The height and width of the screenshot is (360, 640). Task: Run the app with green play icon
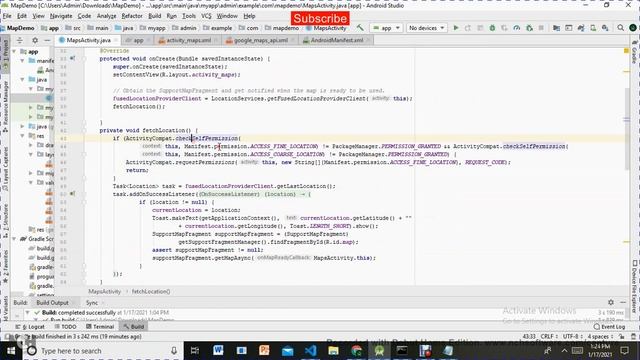point(456,28)
